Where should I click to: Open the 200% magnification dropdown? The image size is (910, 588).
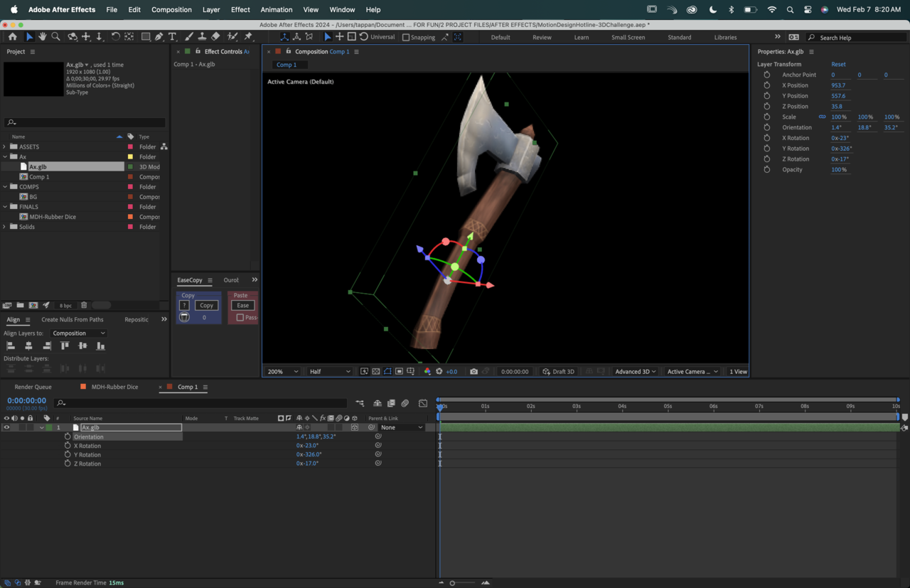point(282,372)
